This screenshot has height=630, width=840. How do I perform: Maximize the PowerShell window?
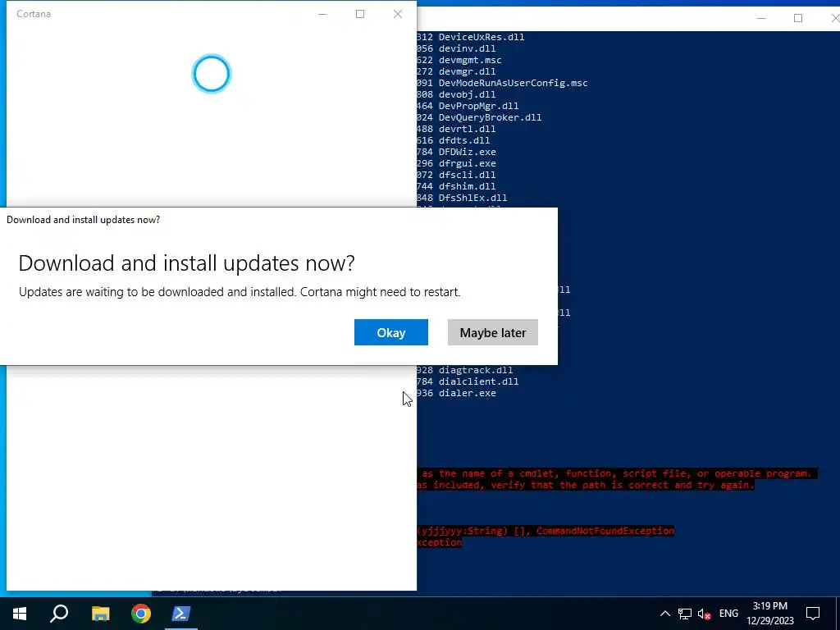[x=797, y=18]
